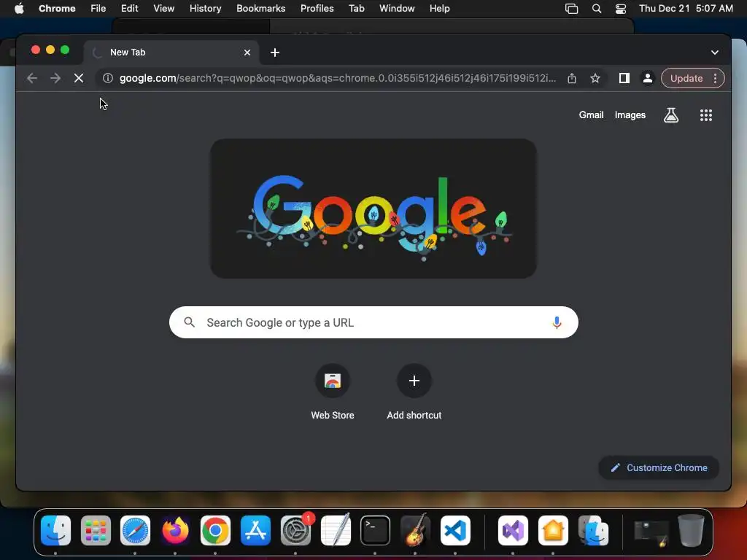Open the Tab menu
The width and height of the screenshot is (747, 560).
click(x=356, y=8)
